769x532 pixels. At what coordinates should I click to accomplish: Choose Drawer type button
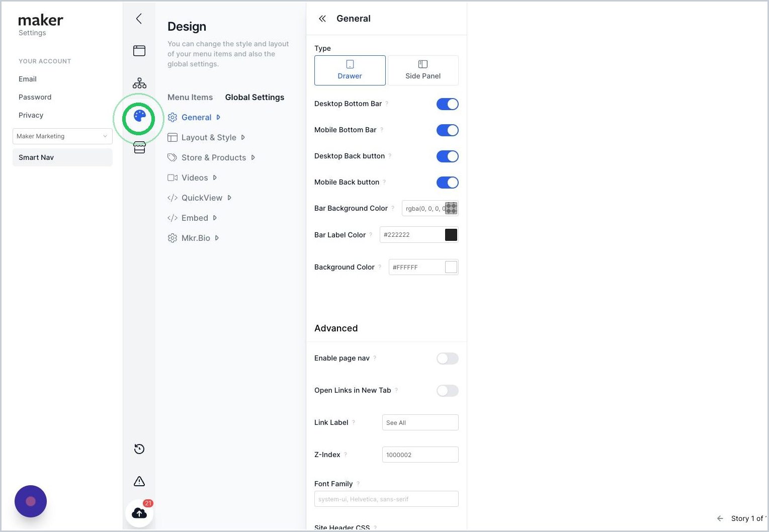(350, 70)
